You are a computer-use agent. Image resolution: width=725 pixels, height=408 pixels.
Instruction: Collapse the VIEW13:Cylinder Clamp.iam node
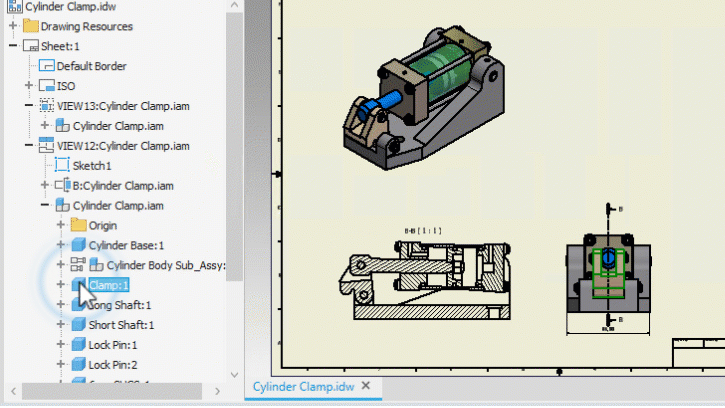pos(29,105)
